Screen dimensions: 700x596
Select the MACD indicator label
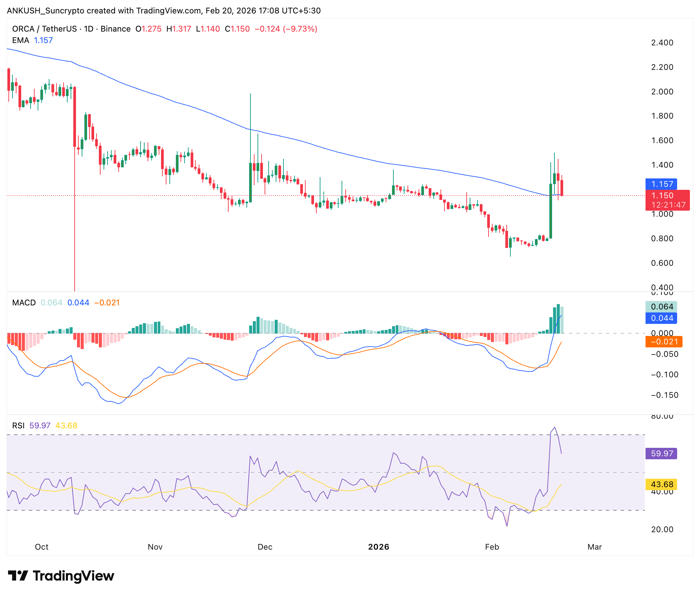[x=24, y=303]
